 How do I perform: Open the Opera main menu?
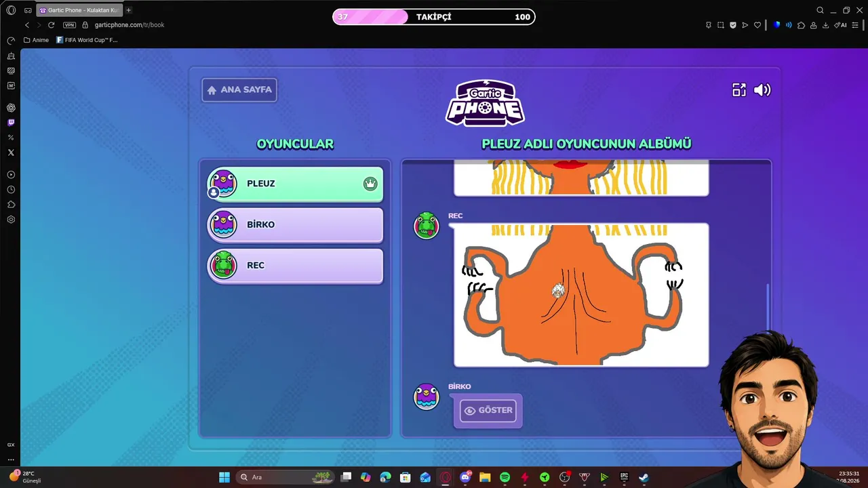(x=11, y=10)
